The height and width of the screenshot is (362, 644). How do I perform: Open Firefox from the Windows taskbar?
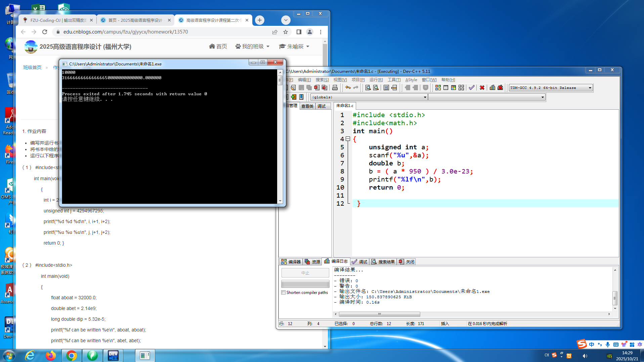point(51,355)
